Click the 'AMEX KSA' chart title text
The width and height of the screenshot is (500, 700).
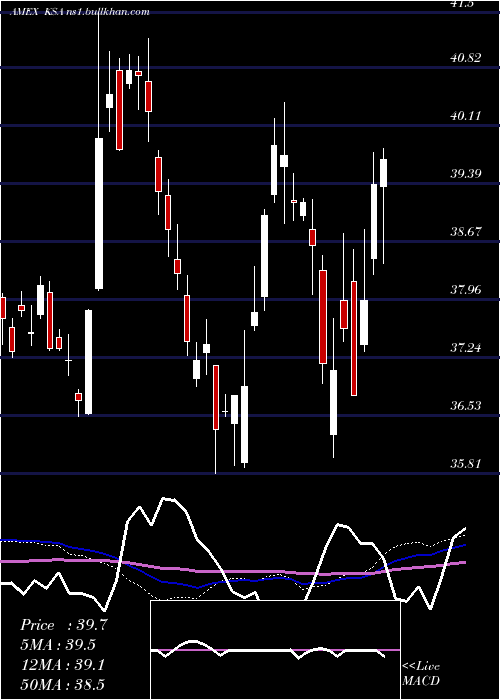click(38, 12)
